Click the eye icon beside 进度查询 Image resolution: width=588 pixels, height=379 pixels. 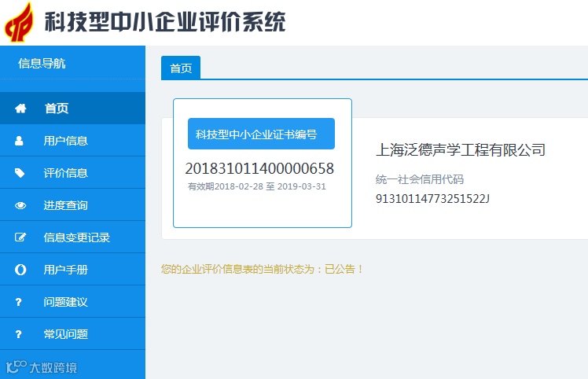(x=20, y=205)
